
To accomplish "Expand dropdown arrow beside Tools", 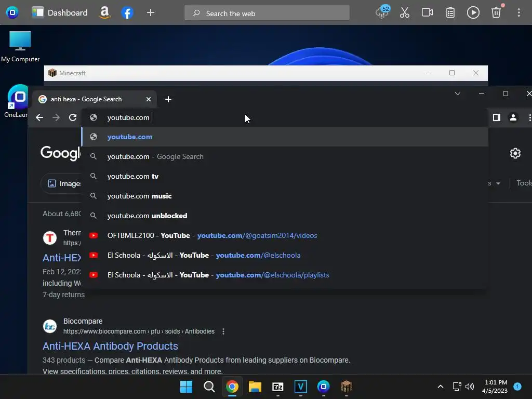I will pyautogui.click(x=498, y=183).
